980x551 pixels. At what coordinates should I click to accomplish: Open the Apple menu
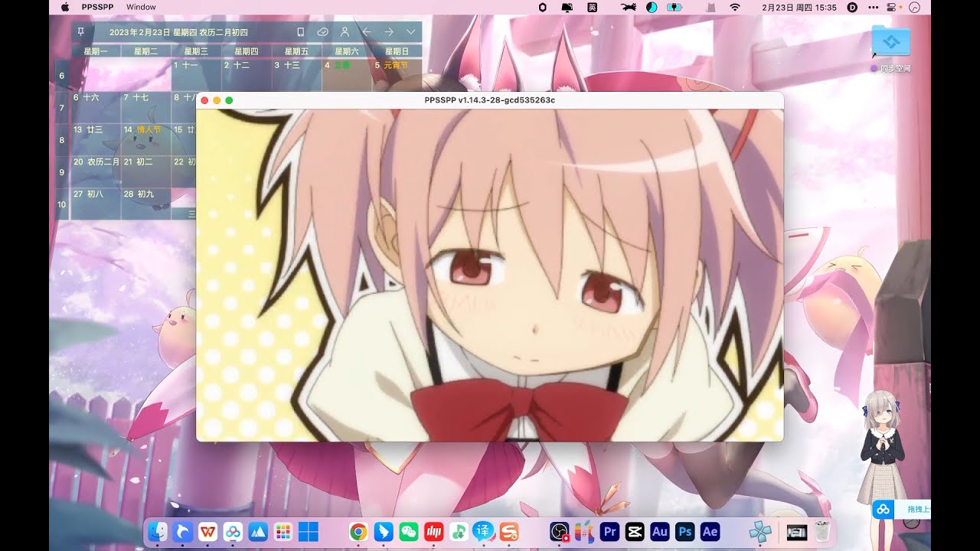coord(64,7)
